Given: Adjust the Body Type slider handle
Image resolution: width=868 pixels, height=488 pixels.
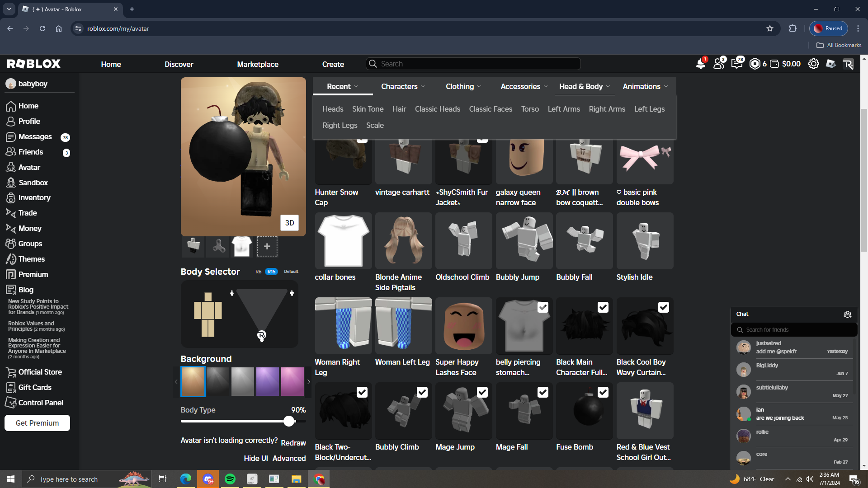Looking at the screenshot, I should point(289,422).
